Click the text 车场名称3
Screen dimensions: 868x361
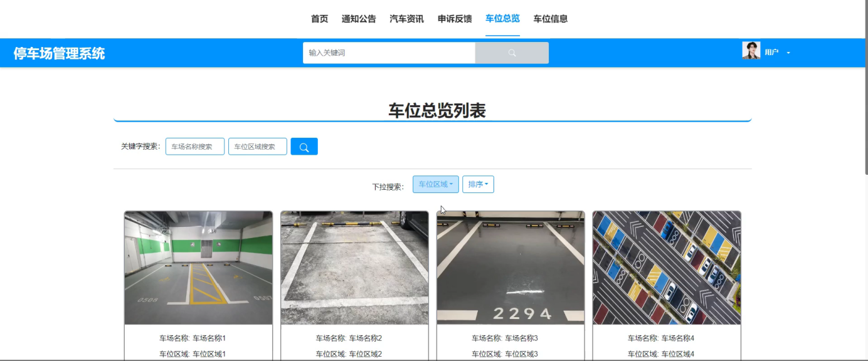coord(522,338)
